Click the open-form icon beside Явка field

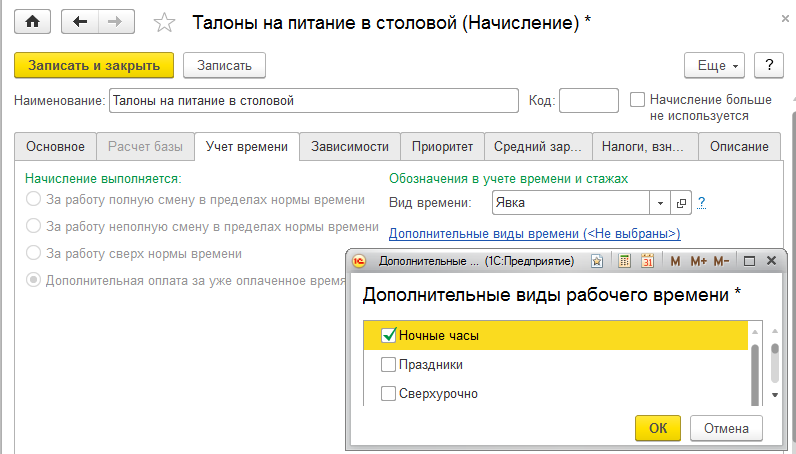coord(682,203)
